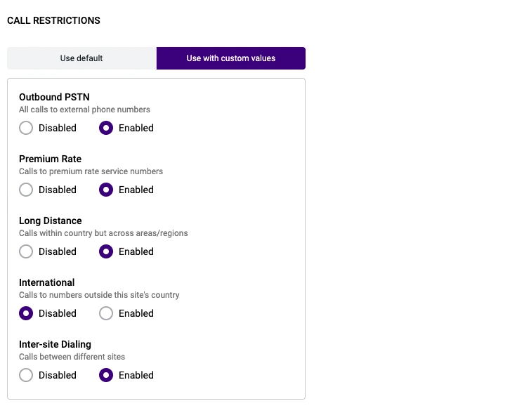Select Enabled radio under Long Distance
This screenshot has height=420, width=517.
click(x=106, y=251)
